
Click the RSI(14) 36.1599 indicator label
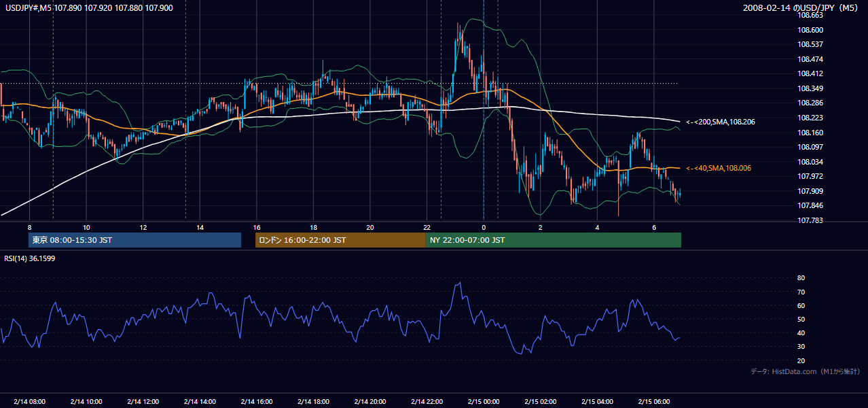30,258
